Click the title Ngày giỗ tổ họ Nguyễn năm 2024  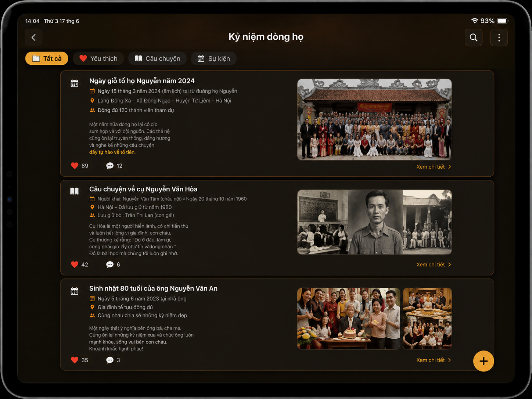[x=142, y=81]
